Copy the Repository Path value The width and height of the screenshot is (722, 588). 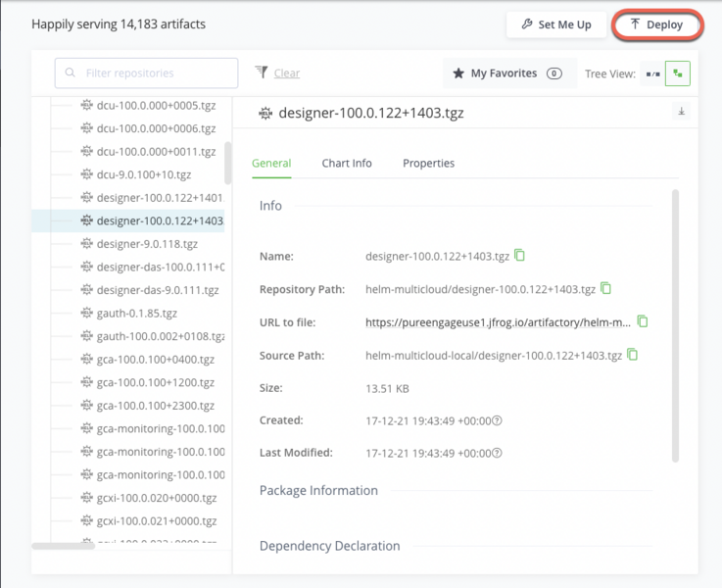[606, 288]
